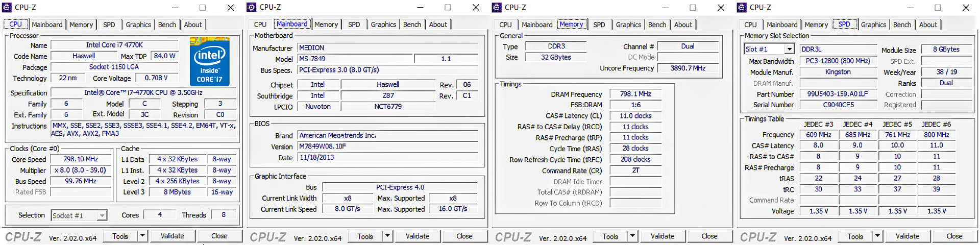The height and width of the screenshot is (245, 980).
Task: Open the Bench tab in the first window
Action: 167,24
